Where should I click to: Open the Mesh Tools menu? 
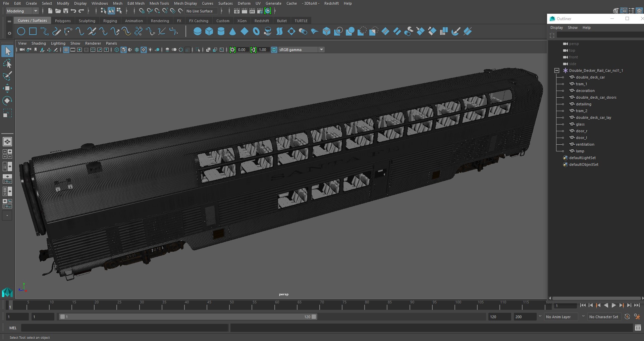click(159, 3)
